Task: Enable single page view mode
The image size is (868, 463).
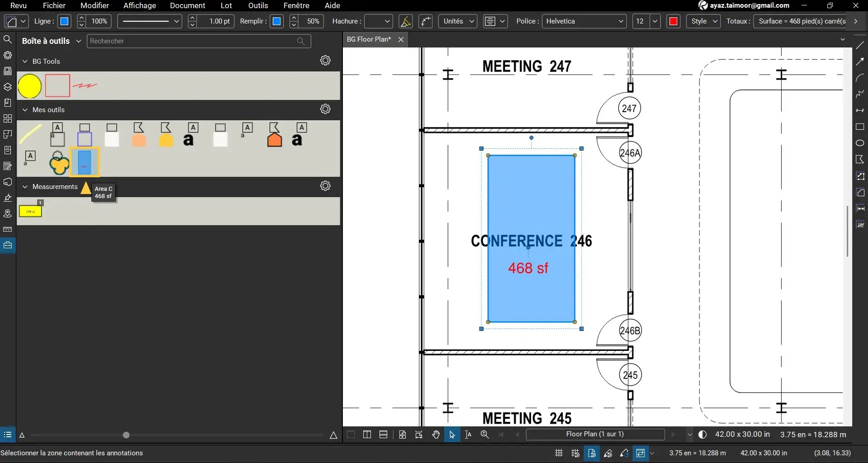Action: click(351, 435)
